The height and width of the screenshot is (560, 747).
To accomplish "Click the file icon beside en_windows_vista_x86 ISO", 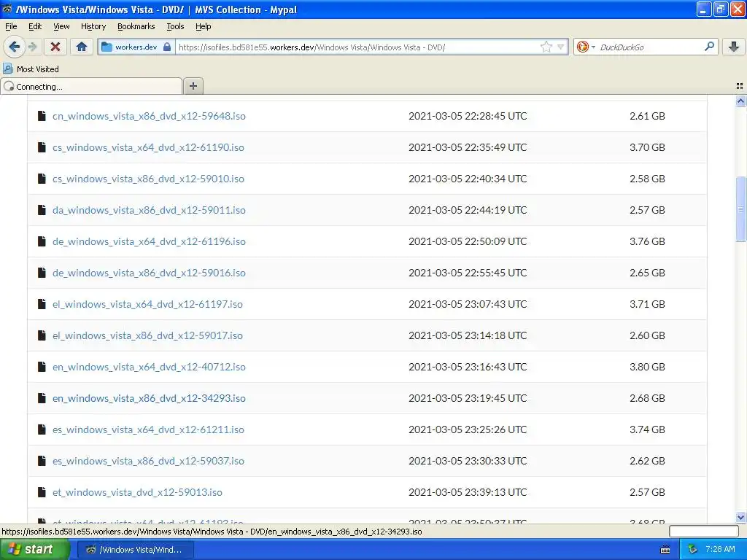I will pos(42,398).
